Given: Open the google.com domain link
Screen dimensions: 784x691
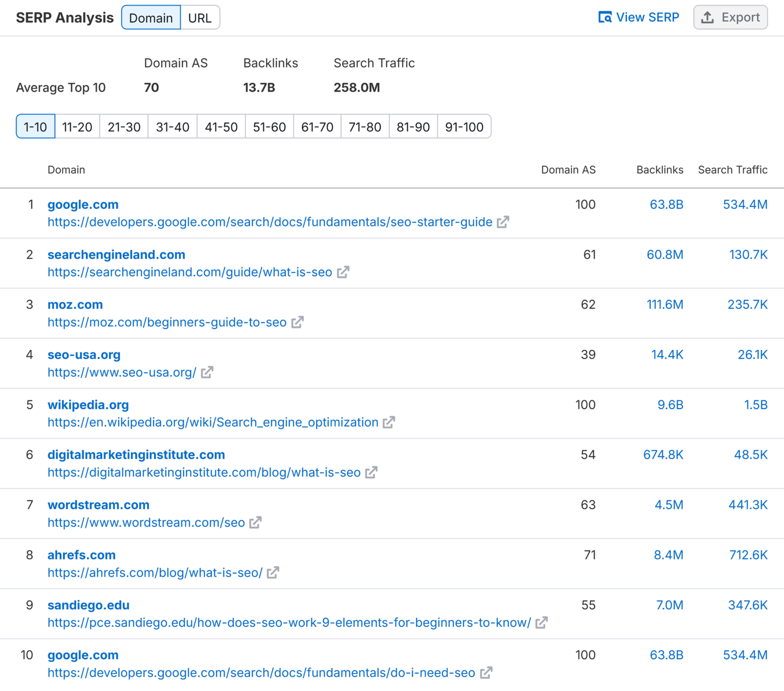Looking at the screenshot, I should [x=83, y=204].
